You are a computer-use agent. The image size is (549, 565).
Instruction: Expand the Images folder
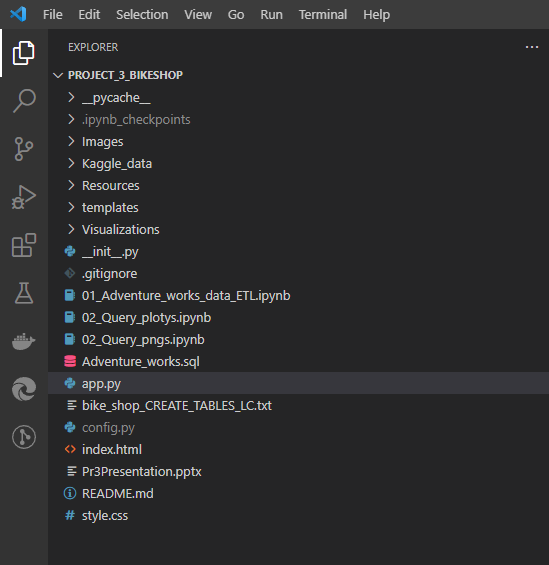pos(71,141)
